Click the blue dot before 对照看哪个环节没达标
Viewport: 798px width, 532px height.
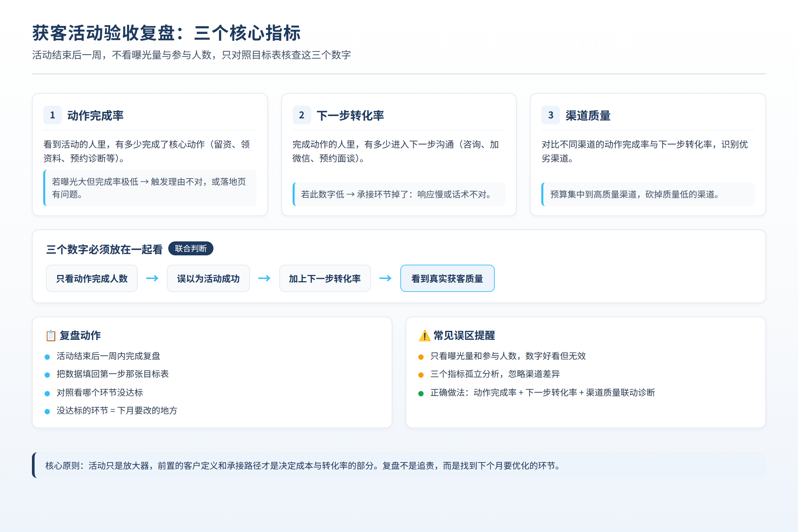click(x=47, y=394)
